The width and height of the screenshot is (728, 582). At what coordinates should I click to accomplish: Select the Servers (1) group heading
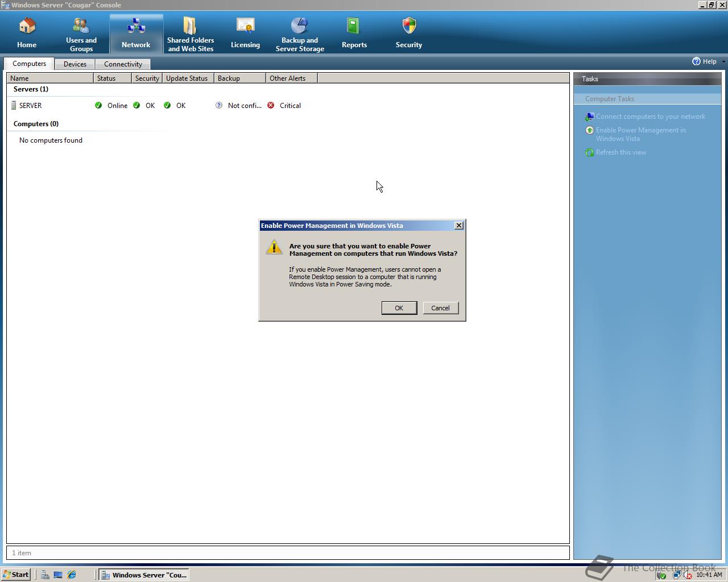pos(31,89)
